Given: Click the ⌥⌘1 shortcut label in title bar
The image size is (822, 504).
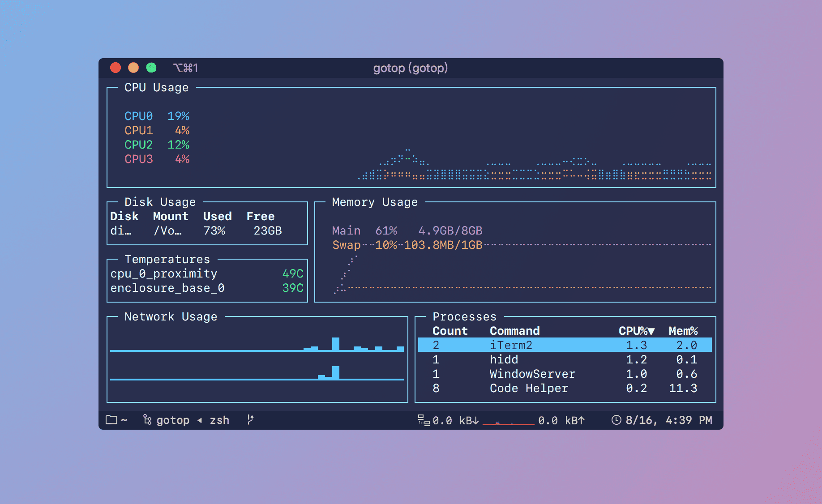Looking at the screenshot, I should (185, 68).
